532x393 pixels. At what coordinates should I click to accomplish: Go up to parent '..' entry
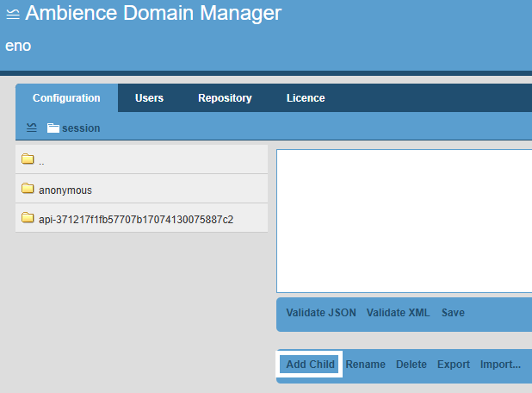[x=141, y=159]
